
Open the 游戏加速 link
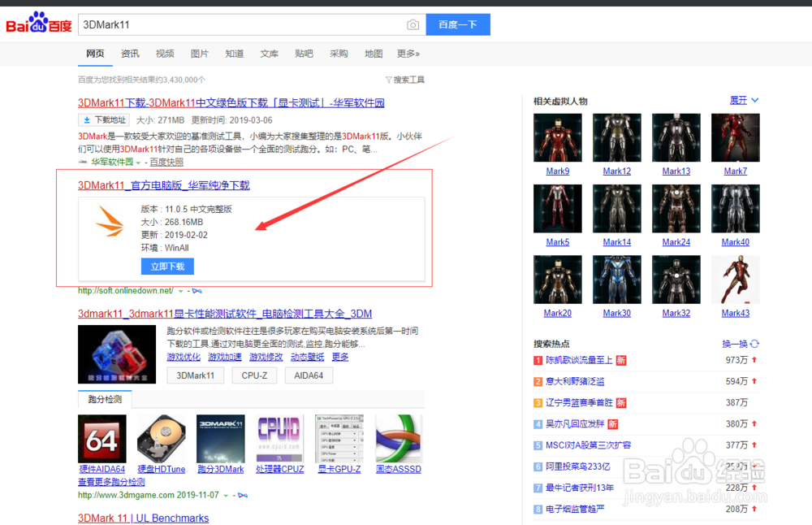coord(225,357)
